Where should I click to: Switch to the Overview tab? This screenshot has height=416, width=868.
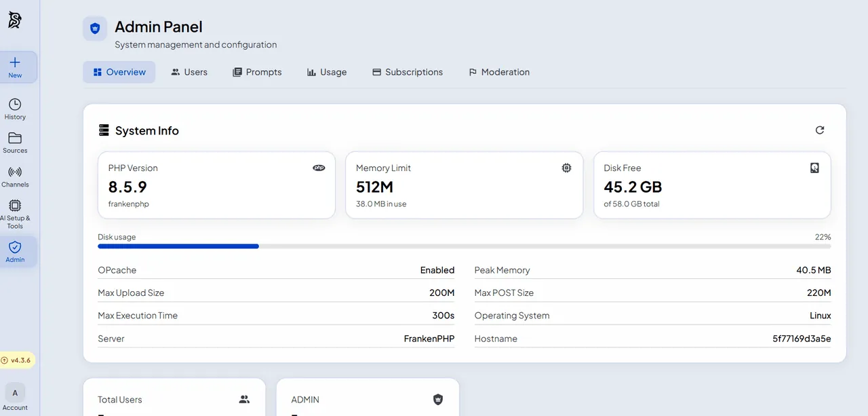119,72
